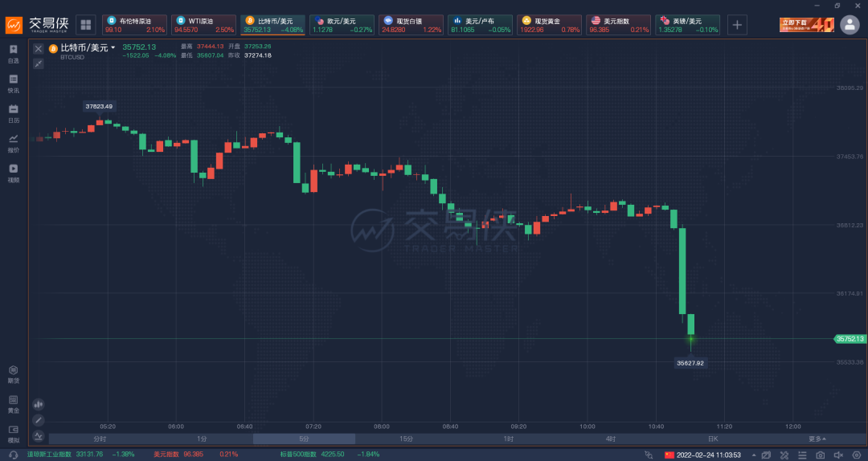Click the collapse chart arrows icon

pos(39,63)
